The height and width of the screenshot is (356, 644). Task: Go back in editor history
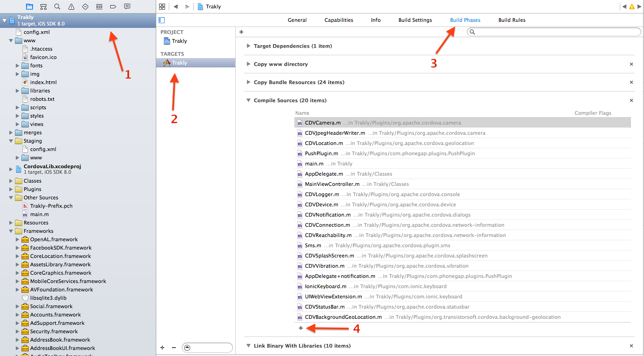pyautogui.click(x=176, y=7)
